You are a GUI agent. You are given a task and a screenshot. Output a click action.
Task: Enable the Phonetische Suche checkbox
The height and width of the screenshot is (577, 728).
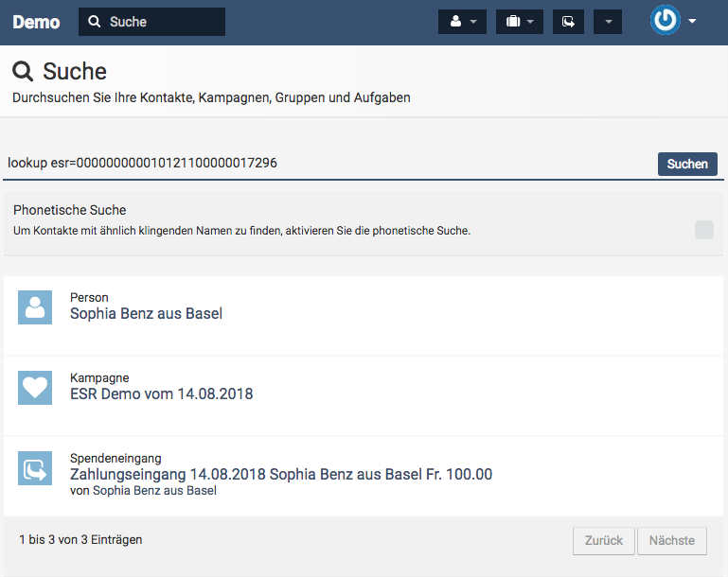[x=703, y=230]
